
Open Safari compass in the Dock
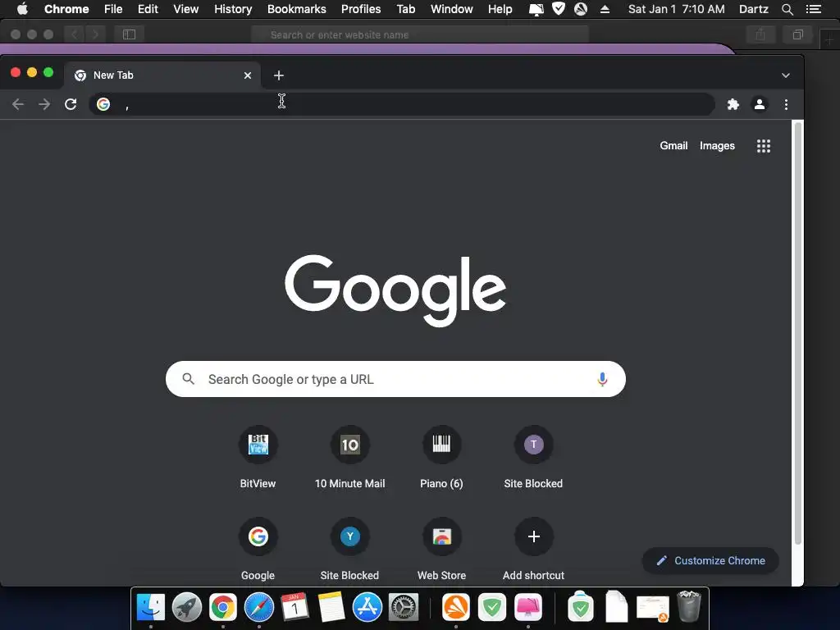(258, 608)
